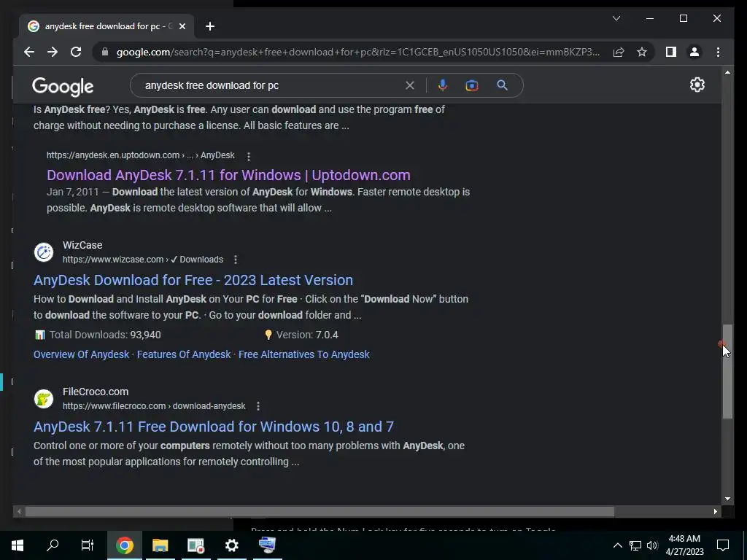Click the vertical scrollbar down arrow
Viewport: 747px width, 560px height.
(727, 499)
